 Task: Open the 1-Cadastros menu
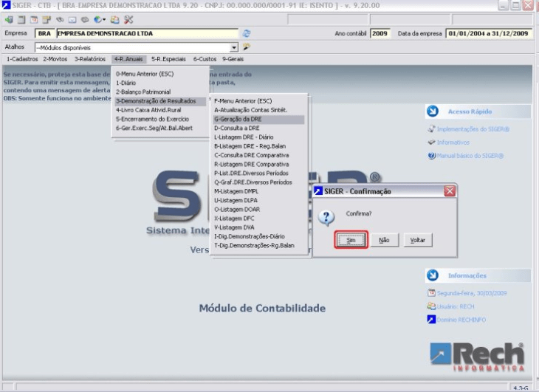click(22, 59)
